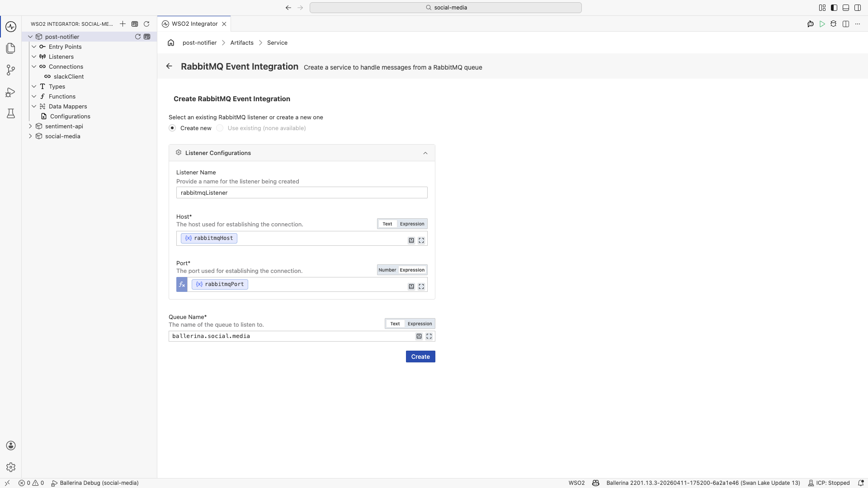Open Configurations in project tree
Image resolution: width=868 pixels, height=488 pixels.
click(70, 116)
